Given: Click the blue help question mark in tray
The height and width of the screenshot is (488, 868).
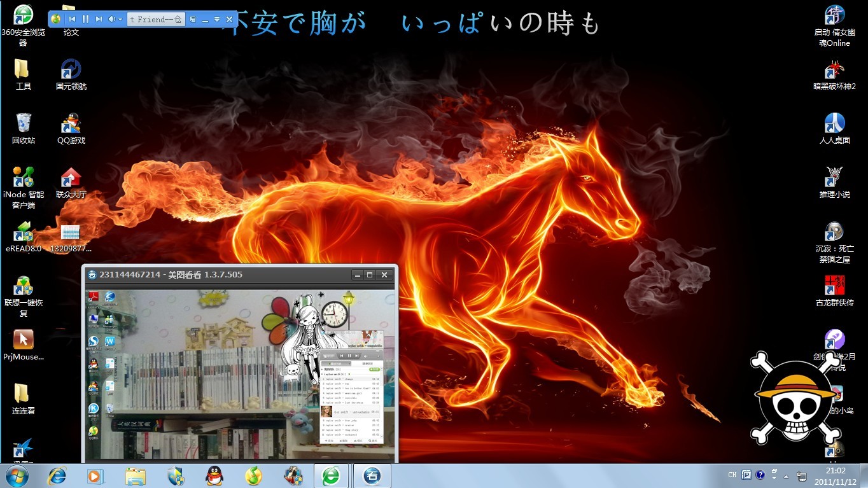Looking at the screenshot, I should point(760,475).
